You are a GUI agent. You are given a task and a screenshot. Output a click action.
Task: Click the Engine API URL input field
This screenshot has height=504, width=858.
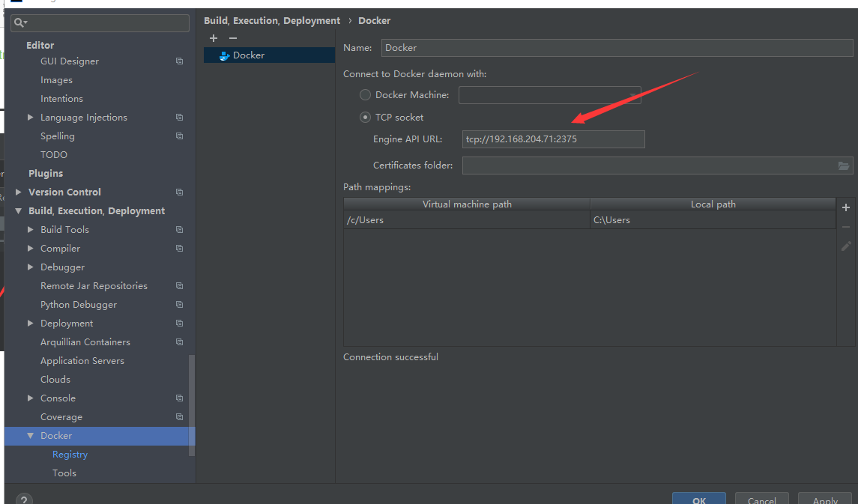point(553,139)
